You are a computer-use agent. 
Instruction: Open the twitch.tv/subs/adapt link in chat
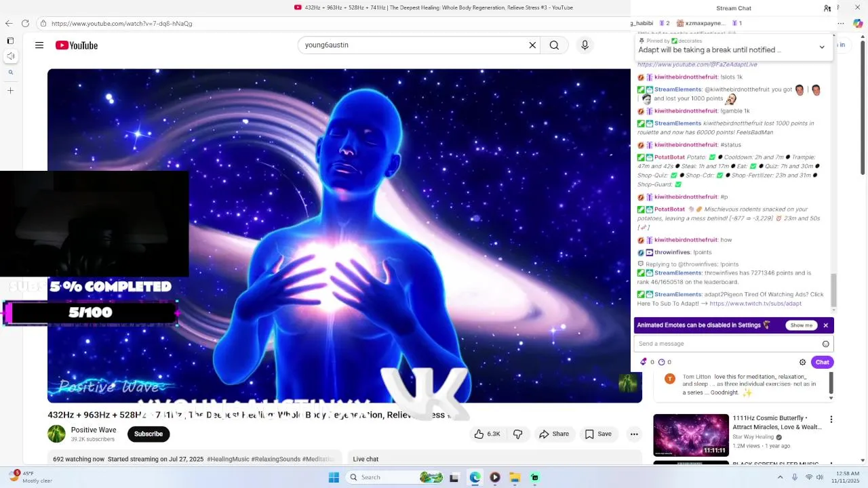pos(755,304)
